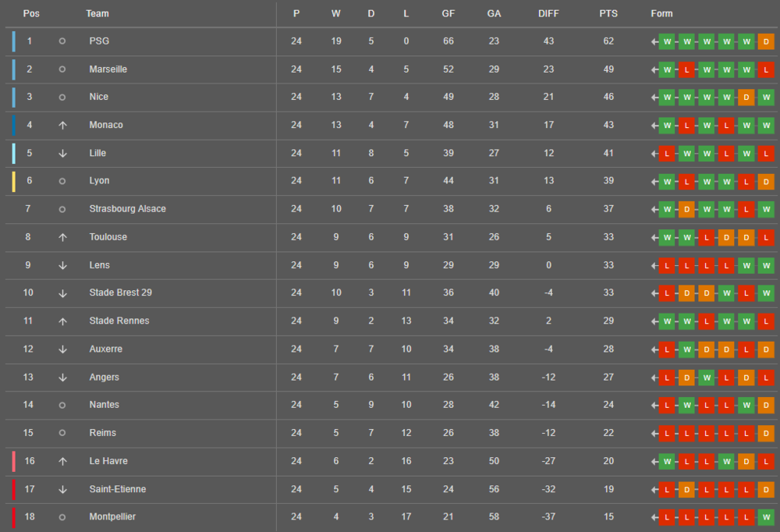Screen dimensions: 780x532
Task: Click the yellow qualification bar beside Lyon
Action: click(x=14, y=181)
